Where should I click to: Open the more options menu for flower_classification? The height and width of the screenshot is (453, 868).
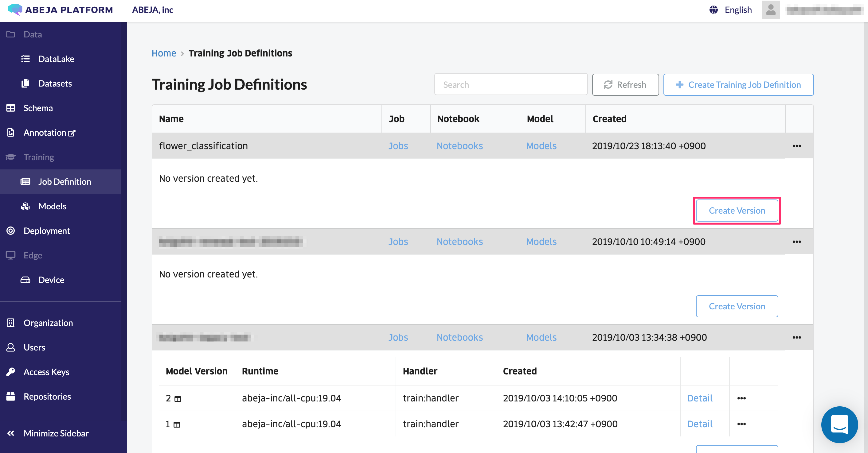pos(796,146)
